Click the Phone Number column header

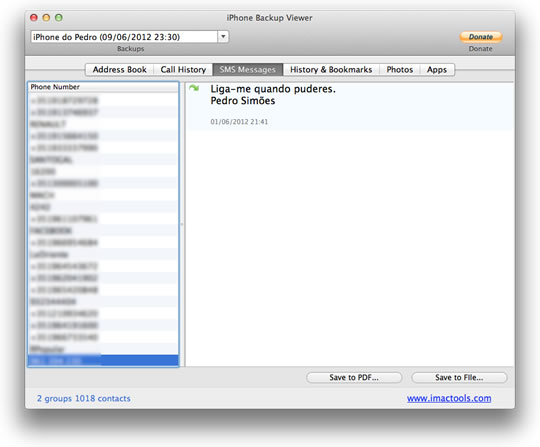tap(103, 87)
